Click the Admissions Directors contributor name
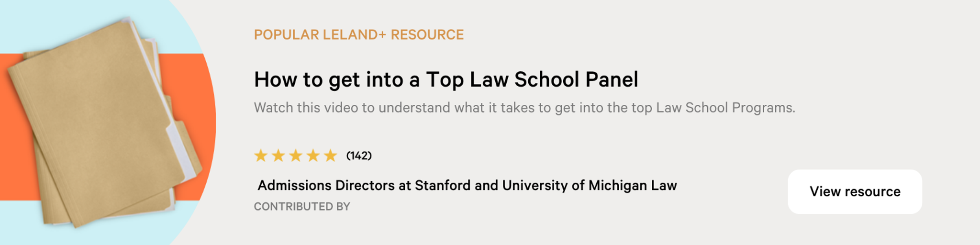Viewport: 980px width, 245px height. pyautogui.click(x=467, y=185)
